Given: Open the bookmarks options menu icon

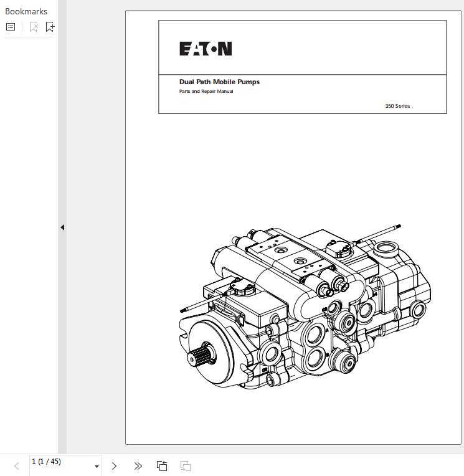Looking at the screenshot, I should [x=11, y=27].
